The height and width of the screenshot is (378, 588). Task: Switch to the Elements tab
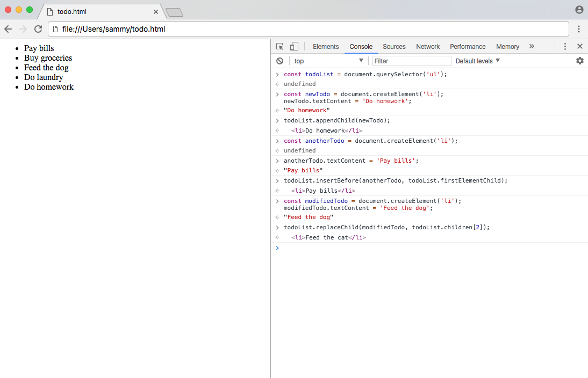[326, 47]
